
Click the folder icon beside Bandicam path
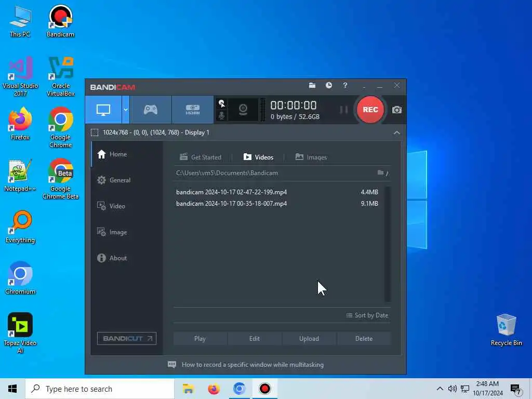tap(380, 172)
